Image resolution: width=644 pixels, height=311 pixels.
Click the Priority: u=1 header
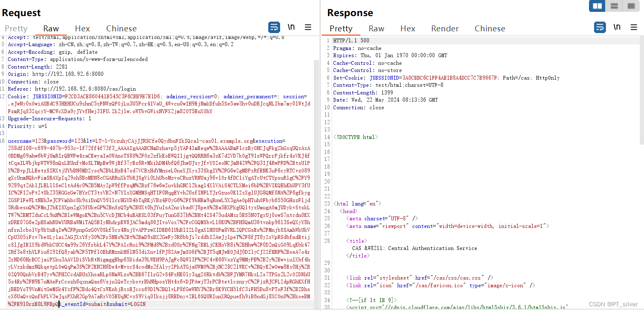pos(28,126)
